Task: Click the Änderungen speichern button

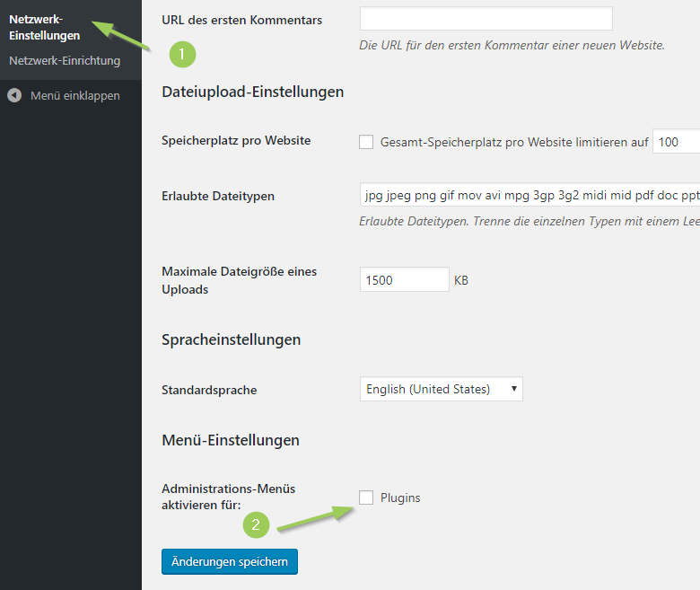Action: pos(230,561)
